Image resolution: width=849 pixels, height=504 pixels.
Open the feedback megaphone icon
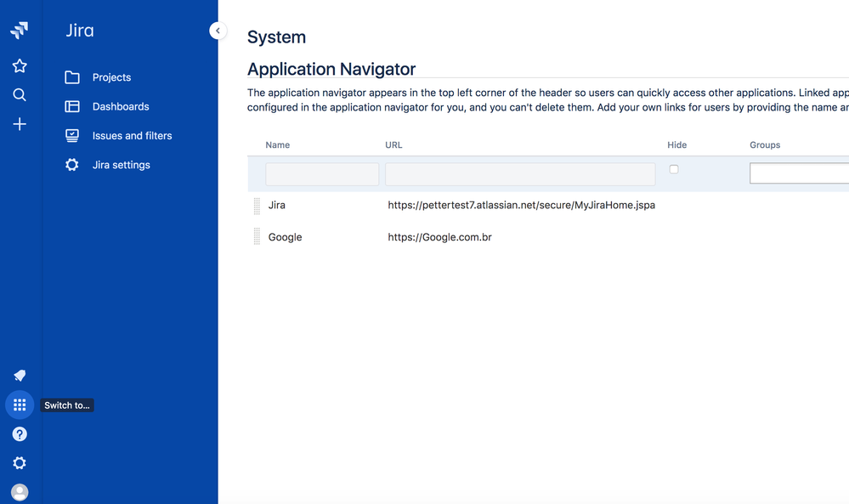(x=19, y=376)
